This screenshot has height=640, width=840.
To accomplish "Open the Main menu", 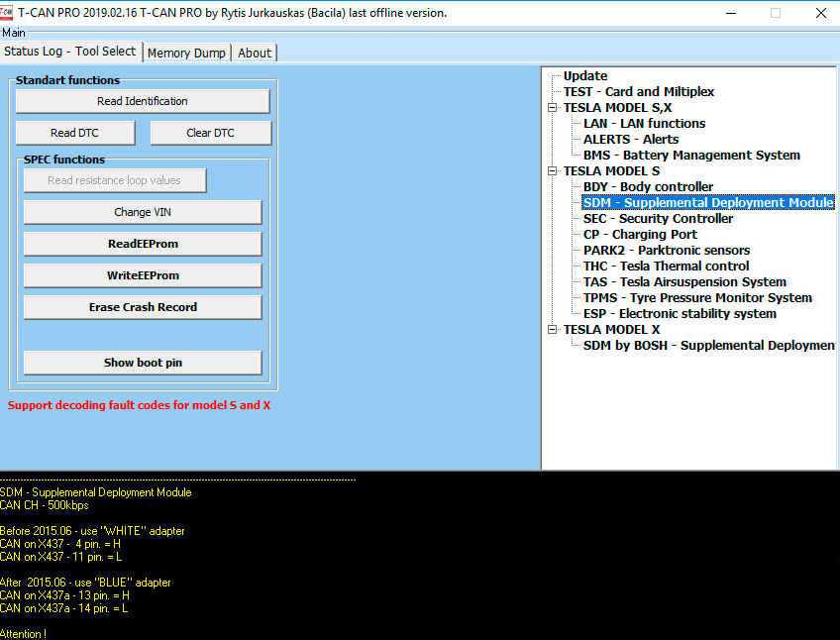I will [14, 33].
